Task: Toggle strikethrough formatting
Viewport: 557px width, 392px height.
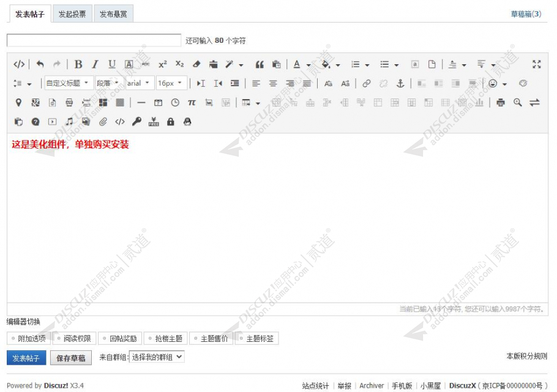Action: coord(146,64)
